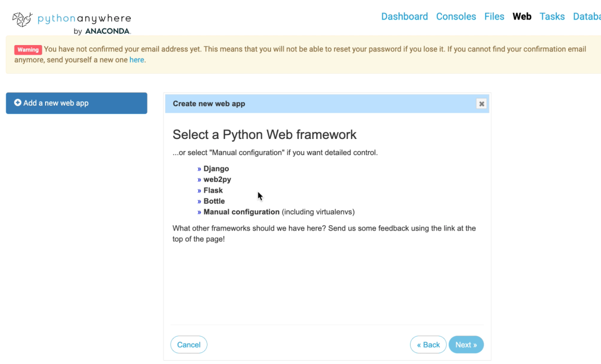This screenshot has height=364, width=601.
Task: Select the Bottle framework
Action: coord(214,201)
